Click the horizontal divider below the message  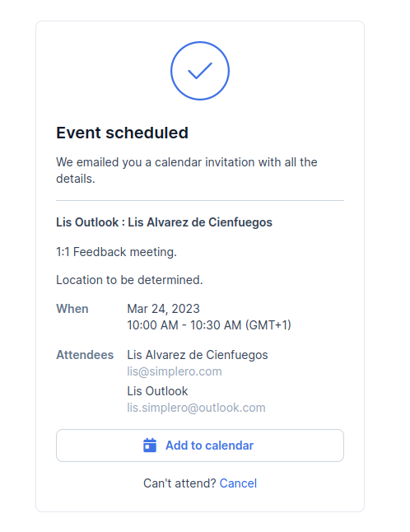[x=200, y=200]
